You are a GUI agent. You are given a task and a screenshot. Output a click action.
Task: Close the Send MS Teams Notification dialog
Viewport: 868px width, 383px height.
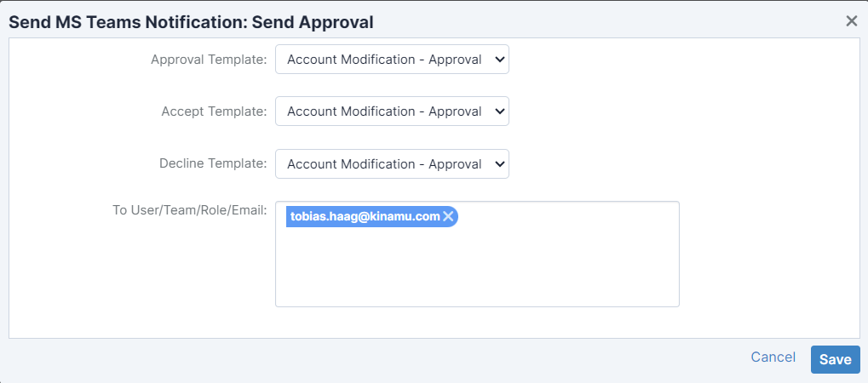851,21
